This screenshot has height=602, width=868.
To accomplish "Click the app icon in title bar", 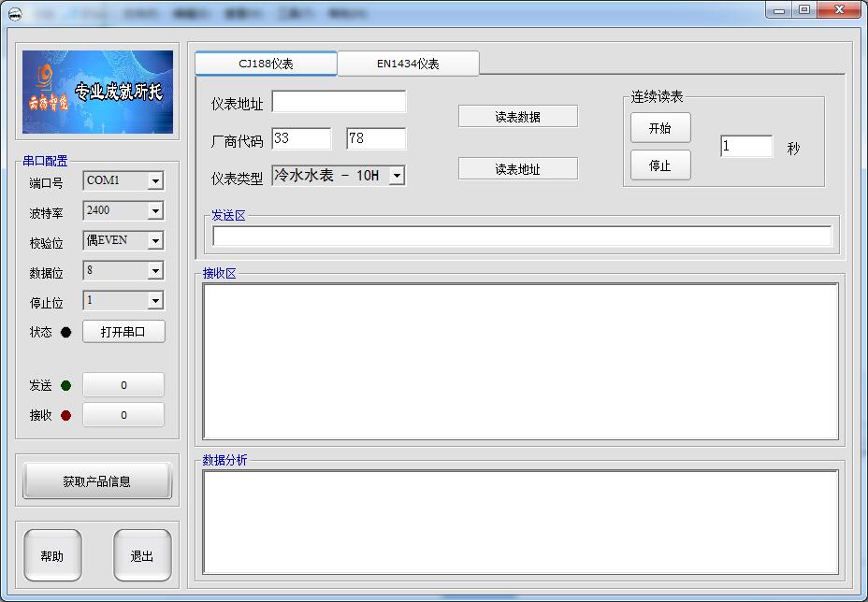I will click(x=16, y=14).
